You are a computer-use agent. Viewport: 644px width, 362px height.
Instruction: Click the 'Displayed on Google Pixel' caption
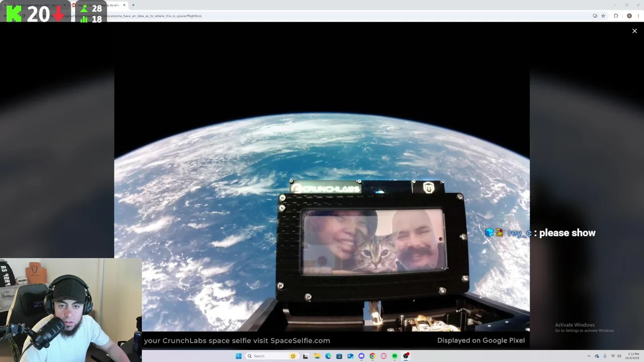coord(481,340)
